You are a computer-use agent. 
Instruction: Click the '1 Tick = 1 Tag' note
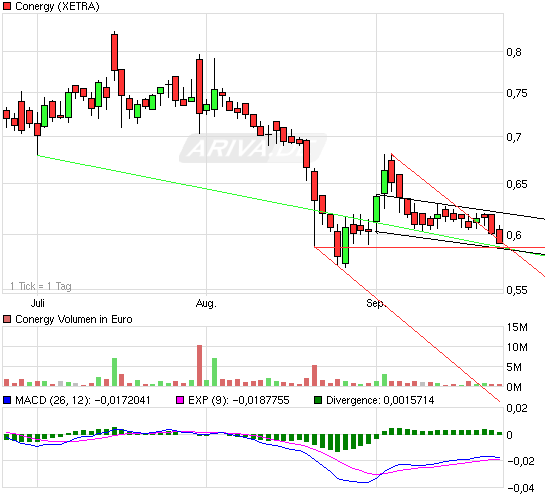point(41,286)
